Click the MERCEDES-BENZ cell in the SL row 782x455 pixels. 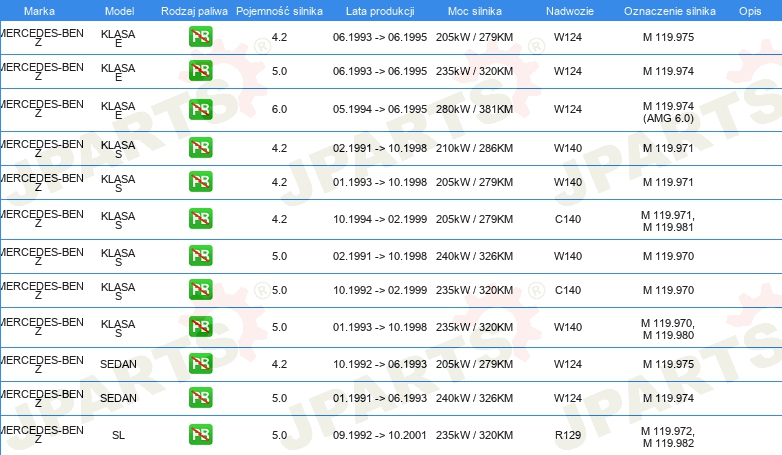(x=41, y=435)
